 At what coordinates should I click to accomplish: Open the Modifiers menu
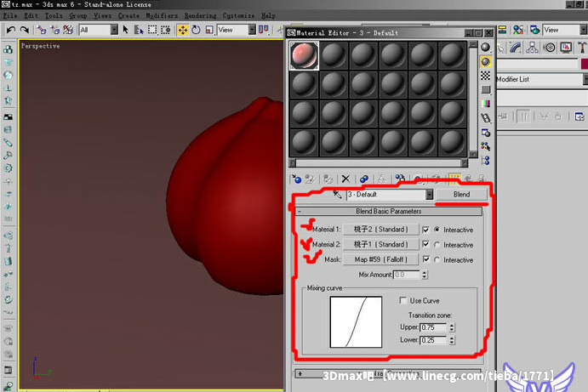[x=162, y=16]
